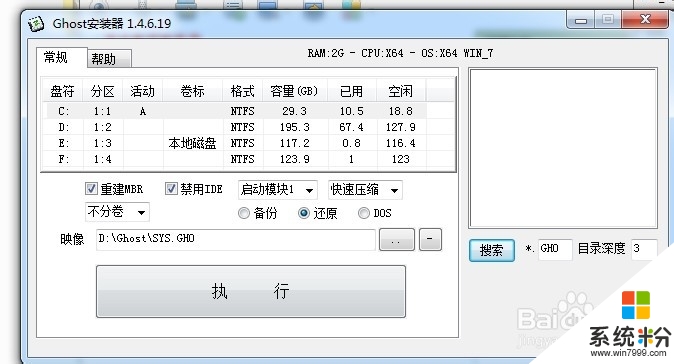Click the 123.9 capacity cell
The height and width of the screenshot is (364, 674).
click(295, 159)
